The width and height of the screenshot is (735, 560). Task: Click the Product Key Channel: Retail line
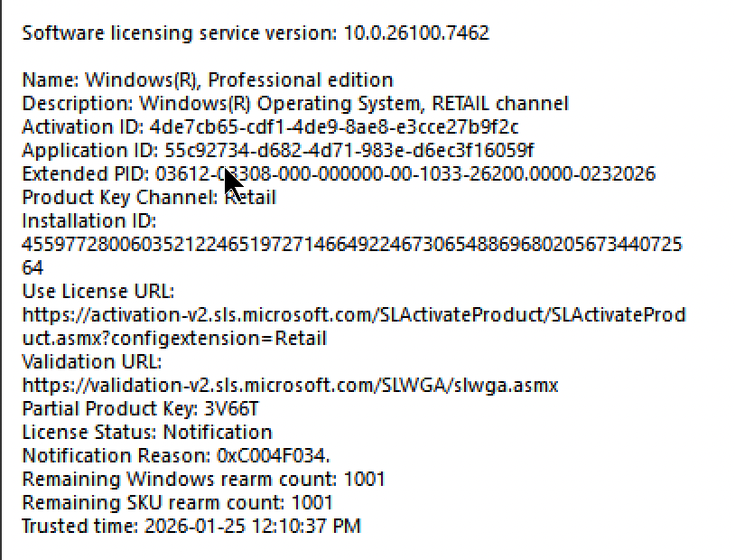tap(149, 198)
